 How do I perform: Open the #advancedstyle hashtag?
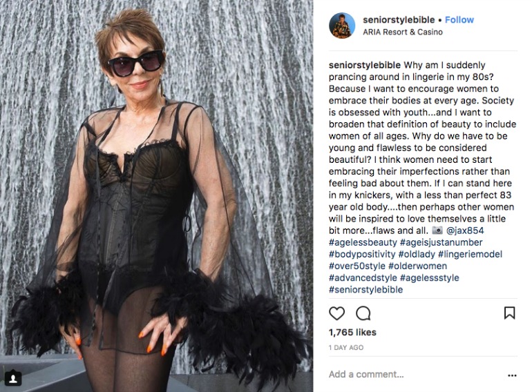pyautogui.click(x=363, y=278)
